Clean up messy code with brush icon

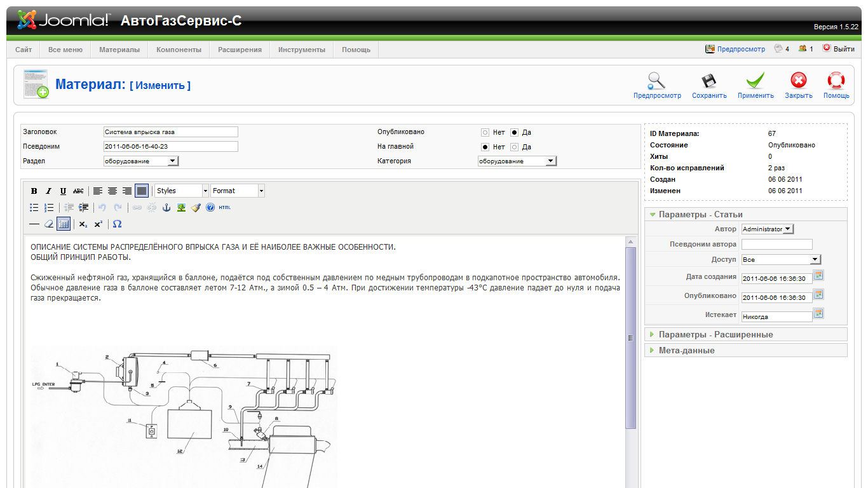[x=196, y=207]
